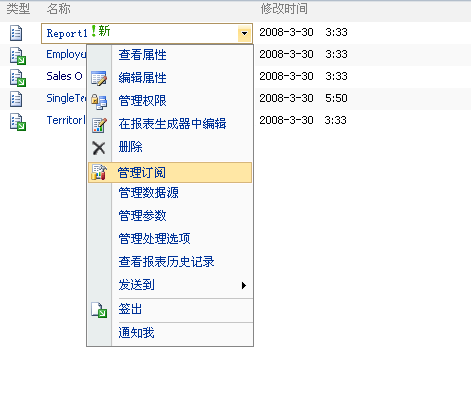
Task: Open the SingleTe report link
Action: [66, 98]
